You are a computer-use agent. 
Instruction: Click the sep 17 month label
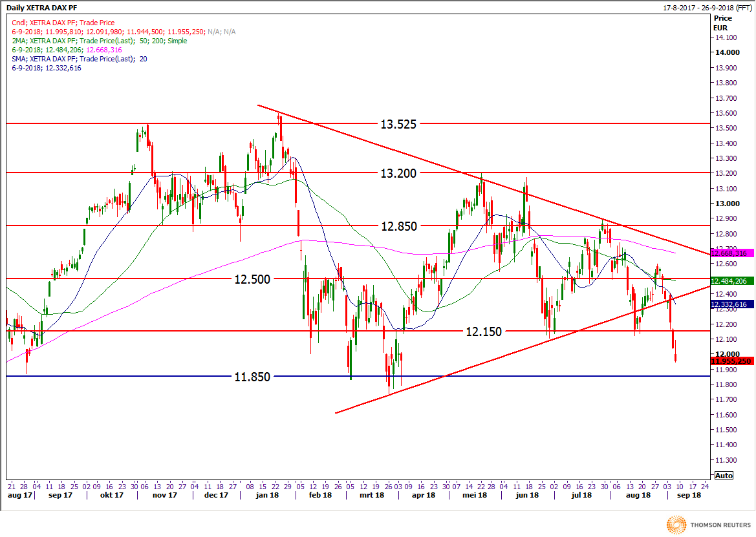[60, 495]
